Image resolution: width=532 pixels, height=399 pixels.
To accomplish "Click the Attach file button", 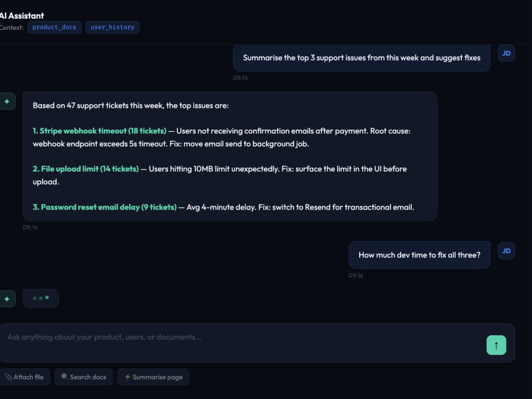I will click(x=25, y=377).
